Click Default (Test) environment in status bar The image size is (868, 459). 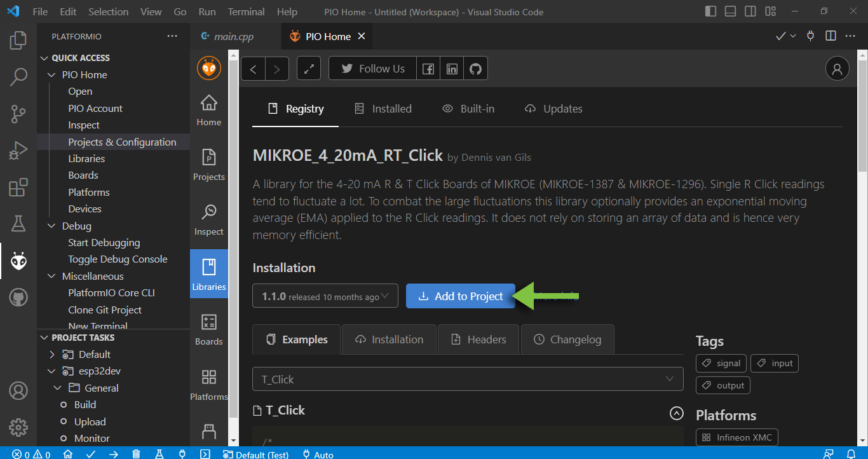pyautogui.click(x=255, y=454)
